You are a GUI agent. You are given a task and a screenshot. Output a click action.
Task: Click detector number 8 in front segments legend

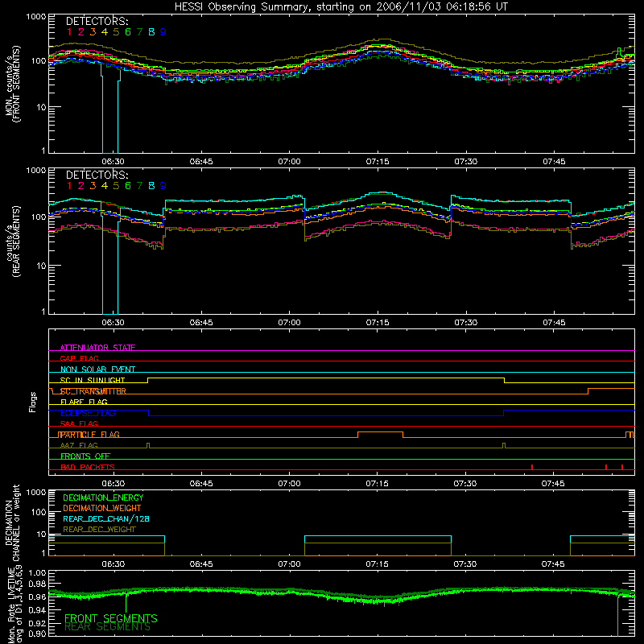151,32
